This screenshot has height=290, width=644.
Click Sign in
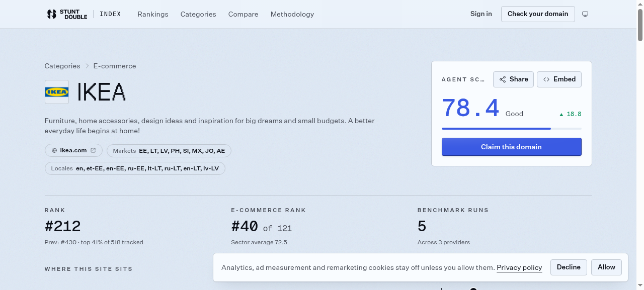[x=481, y=14]
